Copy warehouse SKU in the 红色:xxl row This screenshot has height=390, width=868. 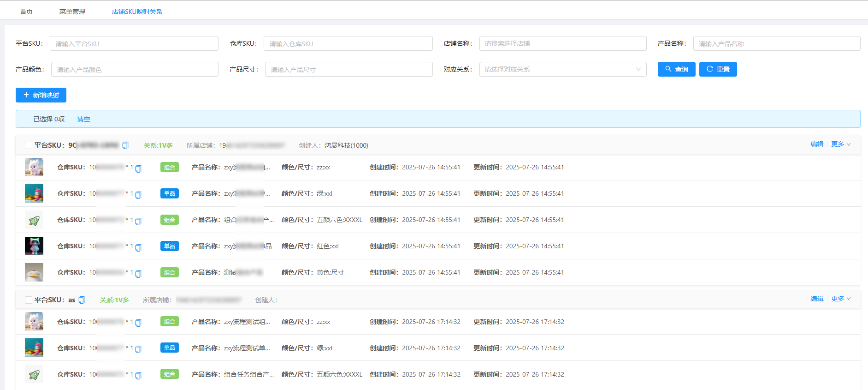(x=138, y=247)
